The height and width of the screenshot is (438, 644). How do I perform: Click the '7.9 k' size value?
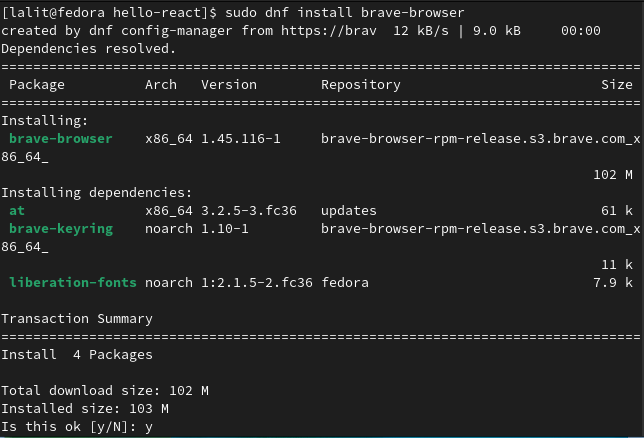pos(613,283)
